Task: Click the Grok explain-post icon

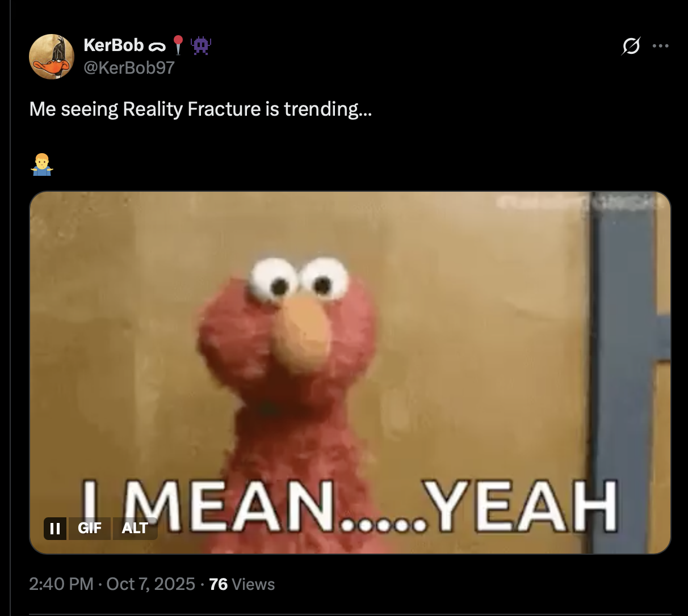Action: click(x=631, y=46)
